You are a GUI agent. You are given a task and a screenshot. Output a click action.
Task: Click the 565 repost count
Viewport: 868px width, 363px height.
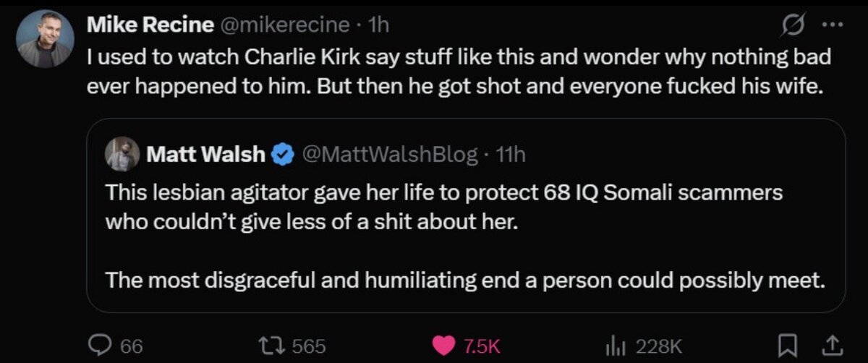(310, 346)
